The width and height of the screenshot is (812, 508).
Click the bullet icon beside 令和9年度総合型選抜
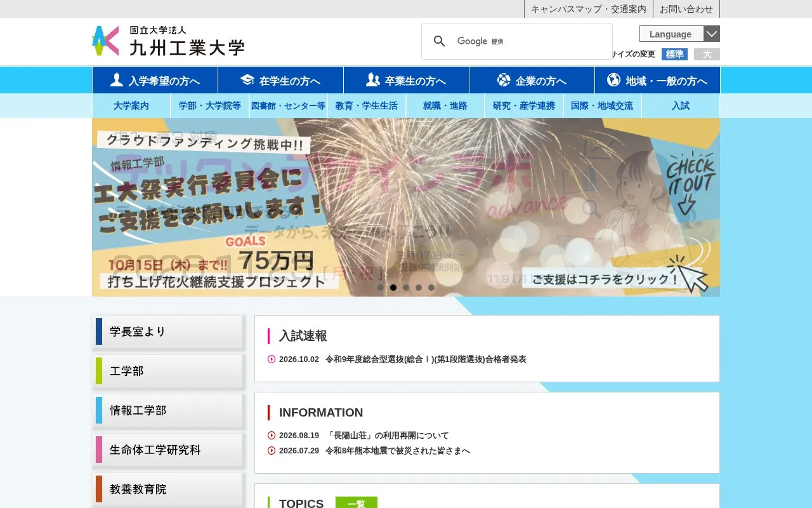(x=272, y=359)
